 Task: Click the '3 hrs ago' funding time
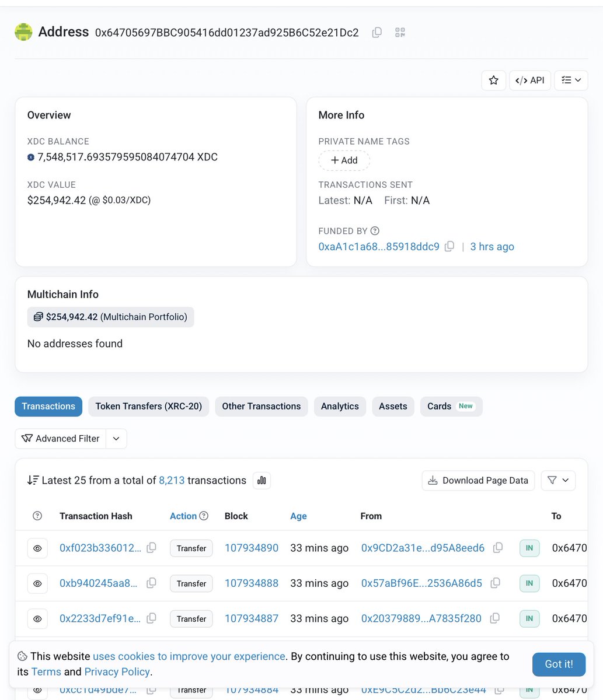tap(492, 247)
